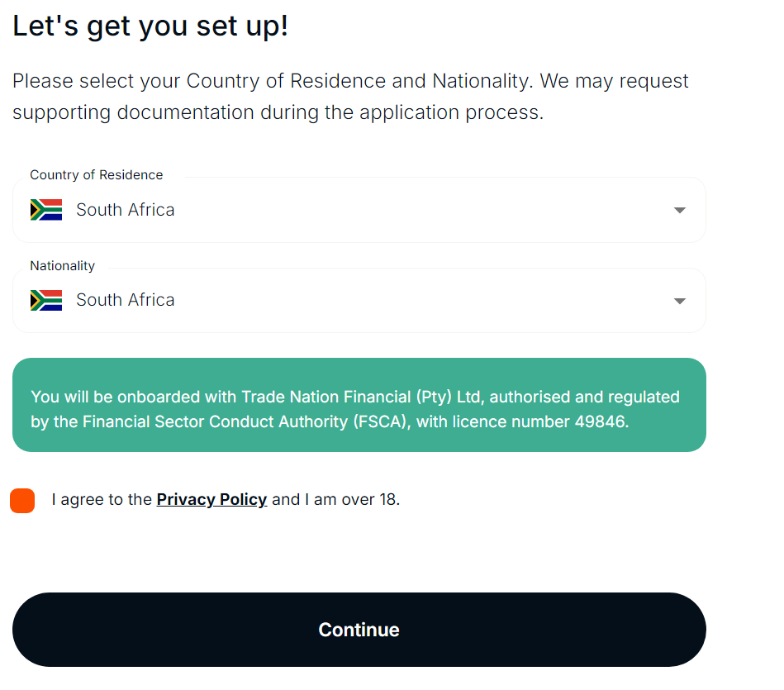The image size is (784, 690).
Task: Click the South Africa flag in Country of Residence
Action: pyautogui.click(x=46, y=210)
